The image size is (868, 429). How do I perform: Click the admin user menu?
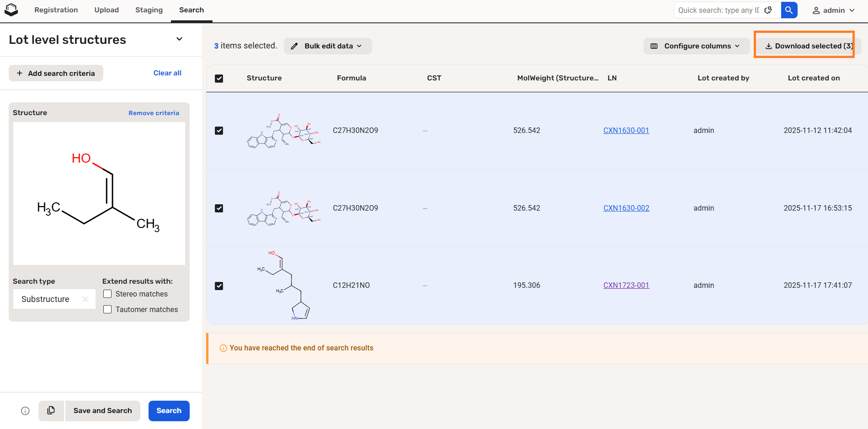833,10
